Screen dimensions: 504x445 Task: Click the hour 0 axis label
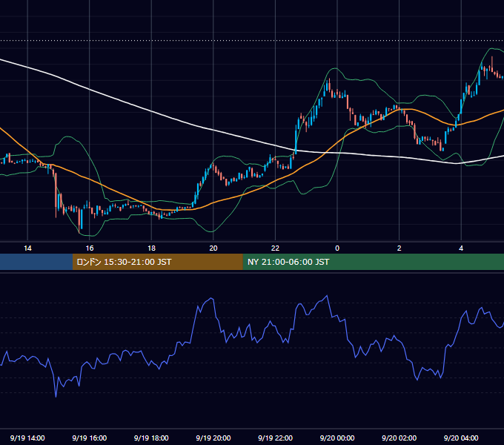click(x=337, y=248)
